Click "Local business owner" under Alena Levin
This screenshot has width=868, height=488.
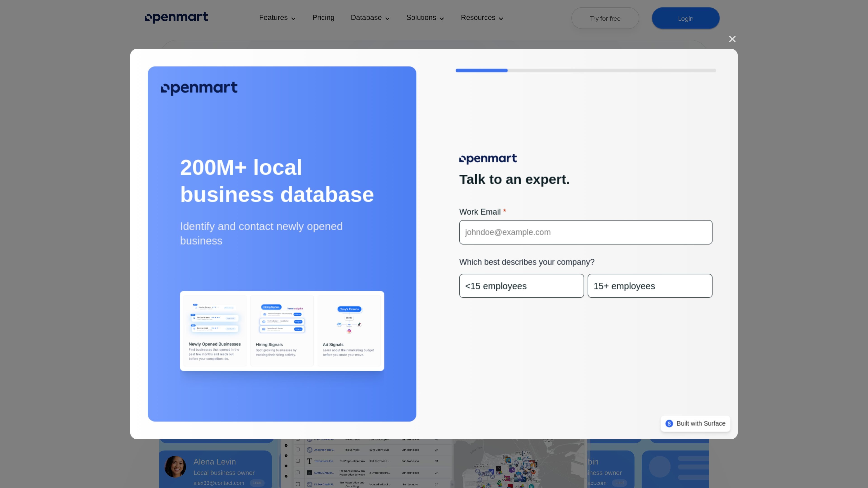coord(224,473)
